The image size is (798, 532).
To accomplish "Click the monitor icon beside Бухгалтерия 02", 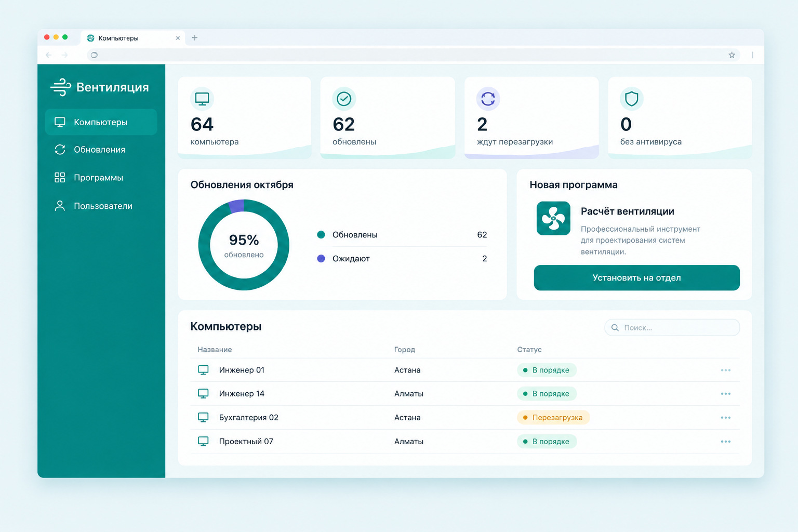I will pos(203,418).
